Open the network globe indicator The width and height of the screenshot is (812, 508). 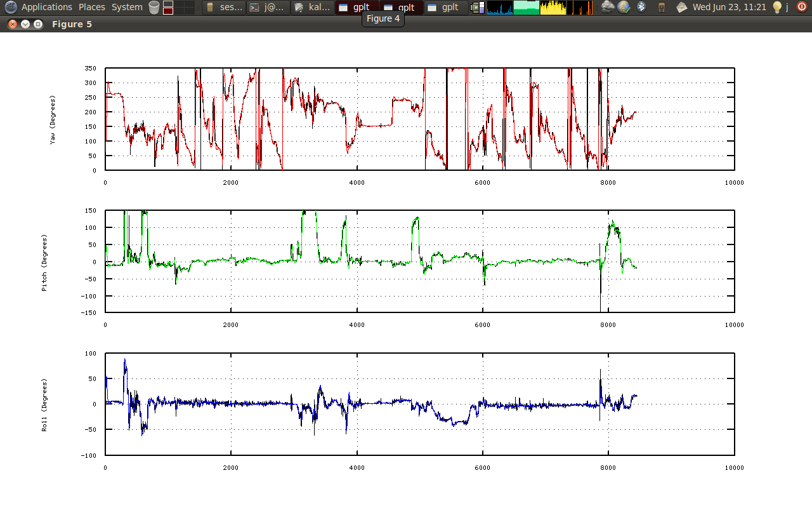coord(624,7)
